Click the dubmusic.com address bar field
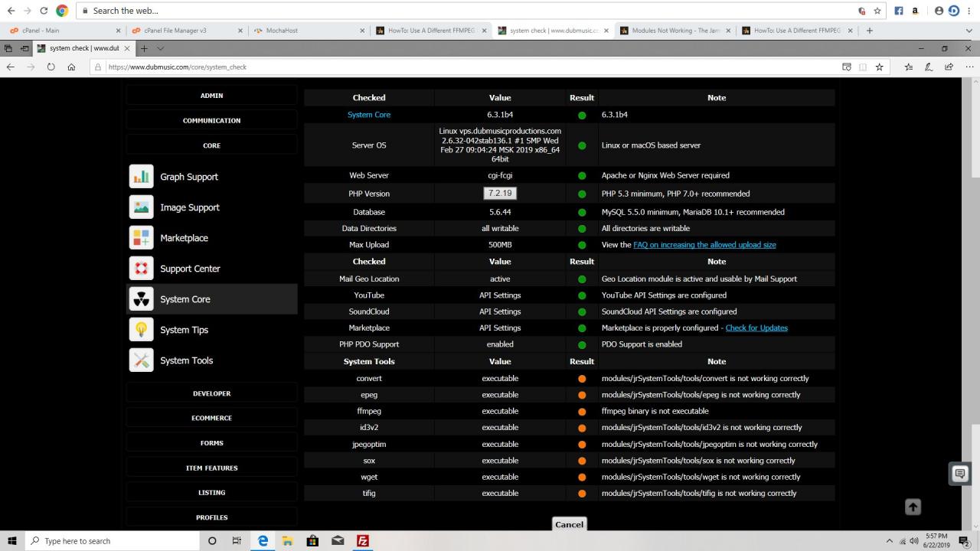This screenshot has width=980, height=551. [x=459, y=67]
